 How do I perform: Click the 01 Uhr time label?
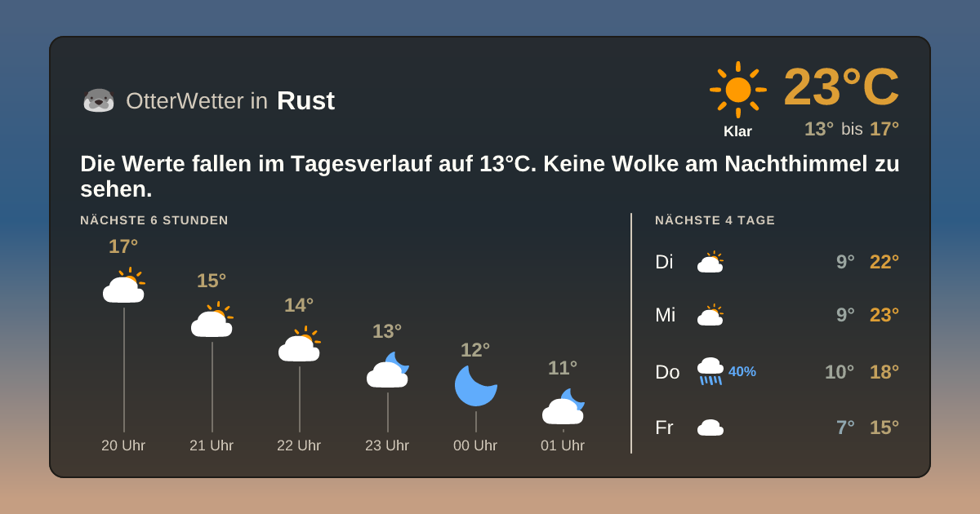(563, 445)
